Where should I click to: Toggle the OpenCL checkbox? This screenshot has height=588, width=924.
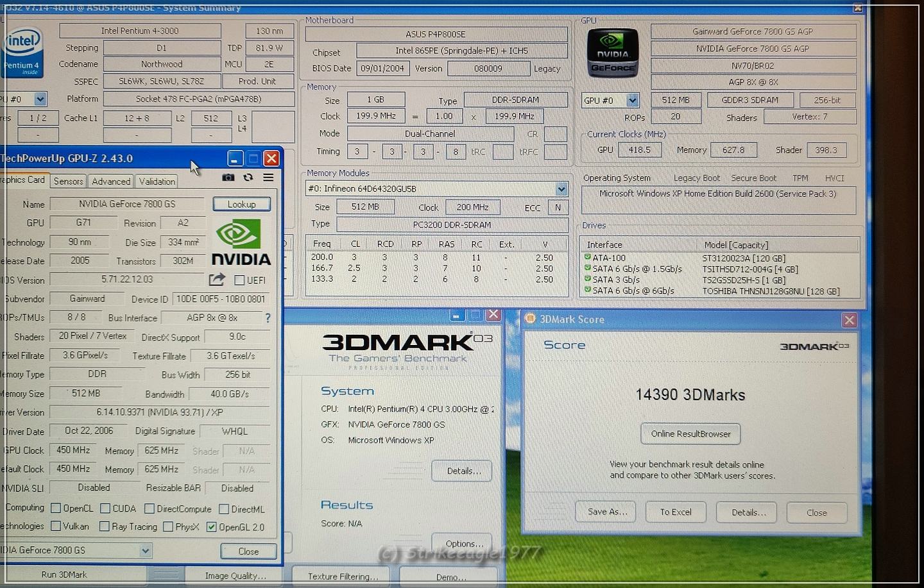click(56, 508)
